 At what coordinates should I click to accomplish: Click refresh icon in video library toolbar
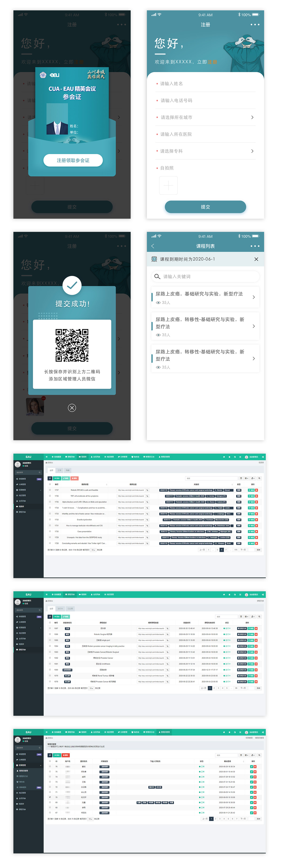click(50, 478)
